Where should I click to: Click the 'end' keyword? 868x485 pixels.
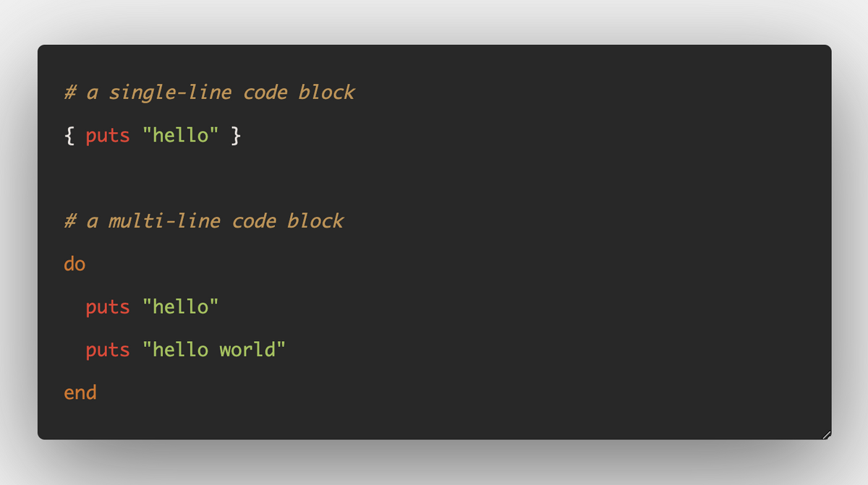tap(80, 392)
